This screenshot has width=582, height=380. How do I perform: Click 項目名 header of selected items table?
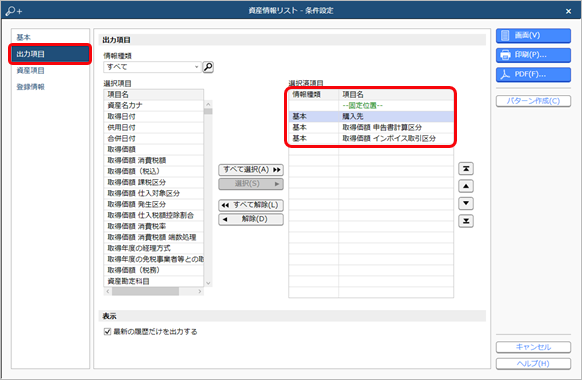(396, 95)
